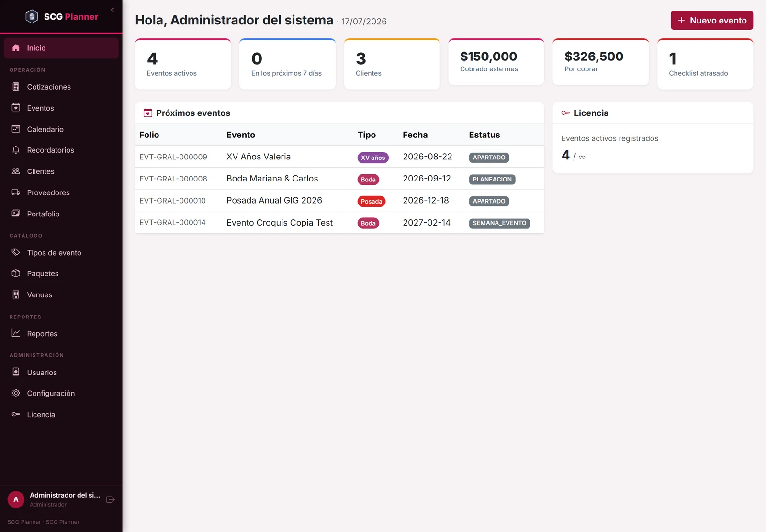Click the Inicio home icon
This screenshot has width=766, height=532.
16,48
